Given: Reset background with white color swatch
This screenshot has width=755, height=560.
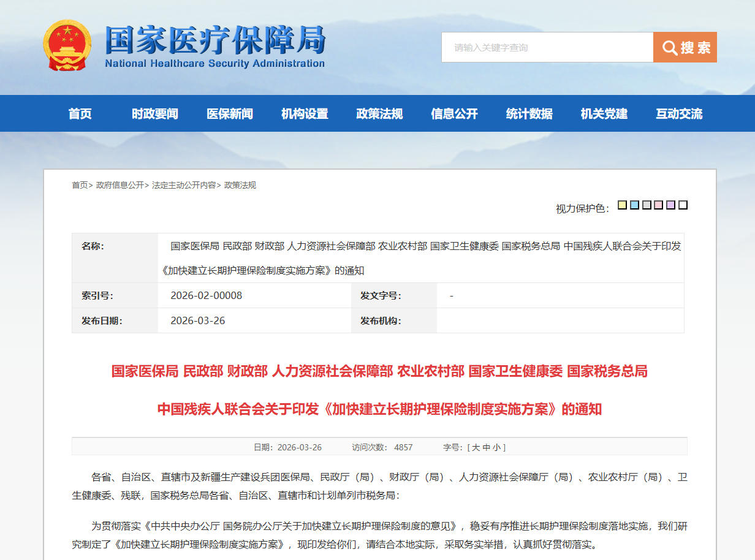Looking at the screenshot, I should point(683,205).
